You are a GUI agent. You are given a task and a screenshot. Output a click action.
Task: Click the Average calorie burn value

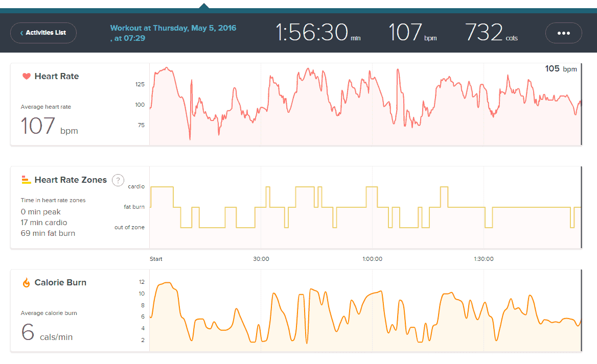[46, 332]
